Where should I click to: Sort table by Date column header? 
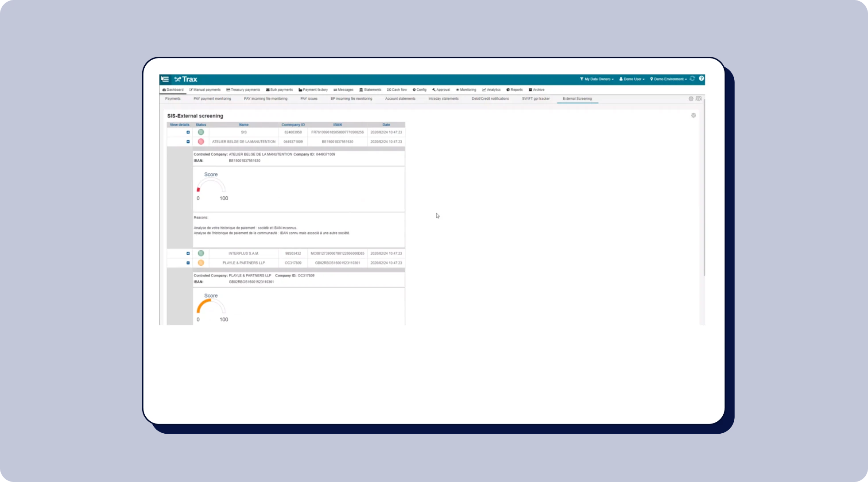coord(386,125)
